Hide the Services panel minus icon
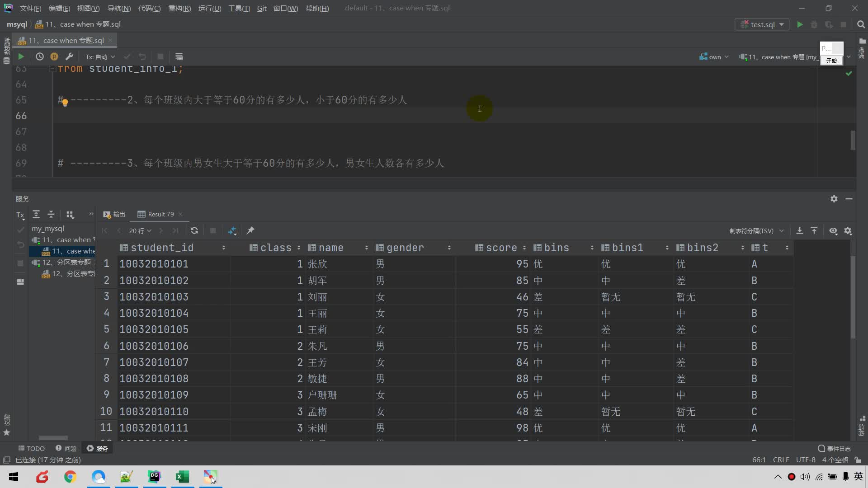Image resolution: width=868 pixels, height=488 pixels. tap(849, 199)
